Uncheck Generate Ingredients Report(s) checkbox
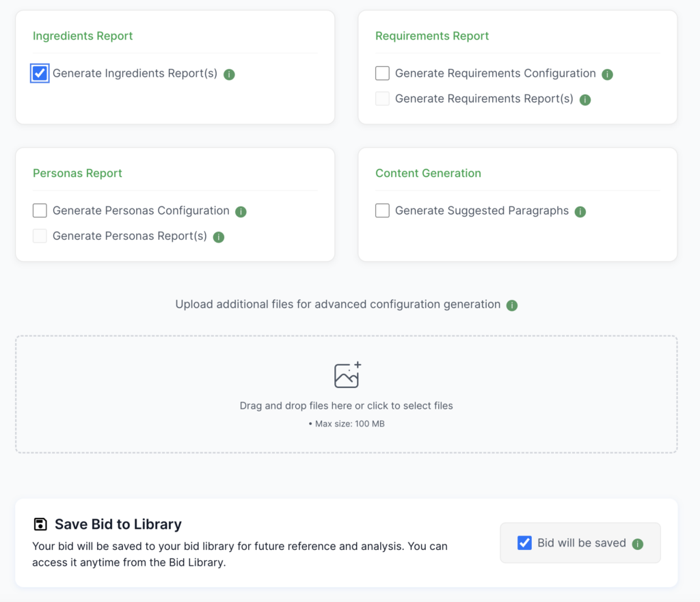The height and width of the screenshot is (602, 700). [40, 73]
